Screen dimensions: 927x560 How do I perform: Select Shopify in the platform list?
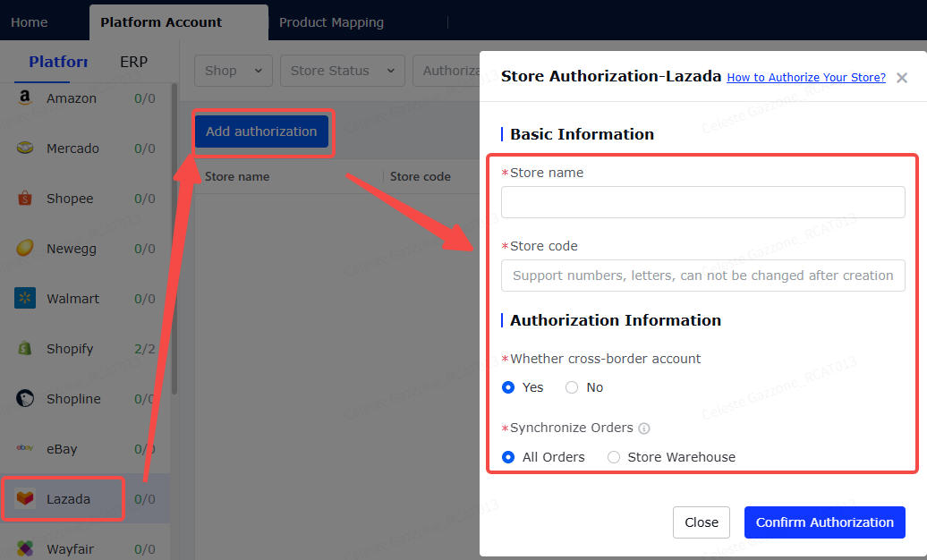[x=85, y=349]
